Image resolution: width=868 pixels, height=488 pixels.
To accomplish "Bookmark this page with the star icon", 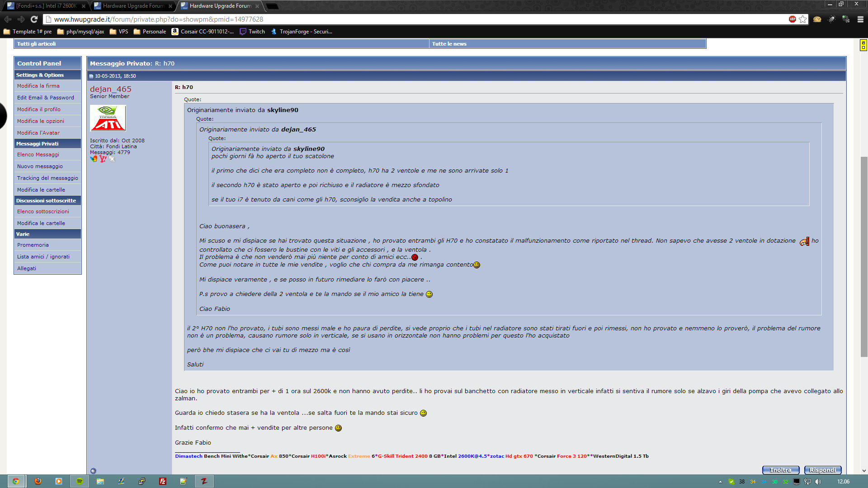I will [x=802, y=19].
